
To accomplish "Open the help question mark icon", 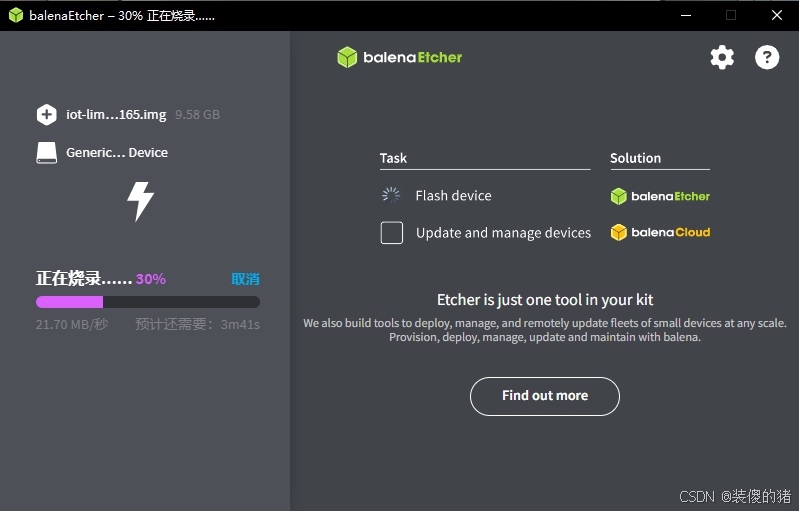I will [x=767, y=57].
